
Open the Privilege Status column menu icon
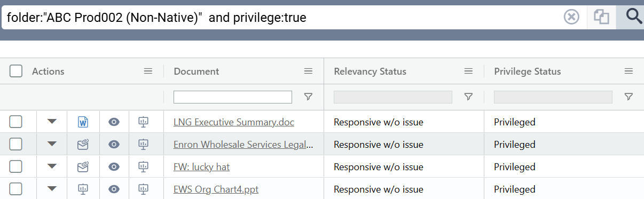point(629,71)
